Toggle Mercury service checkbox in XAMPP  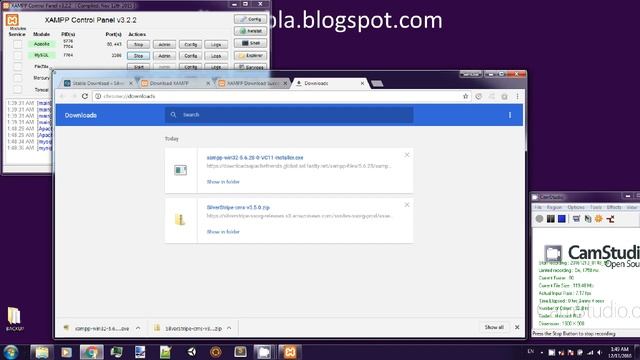(18, 78)
